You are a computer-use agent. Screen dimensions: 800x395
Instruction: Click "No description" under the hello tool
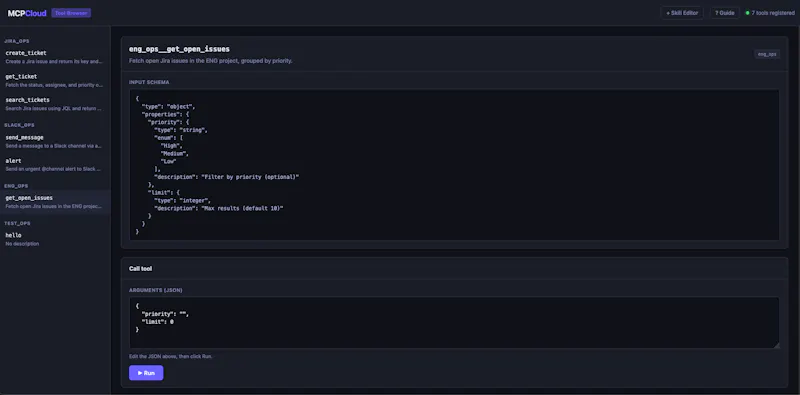point(22,244)
